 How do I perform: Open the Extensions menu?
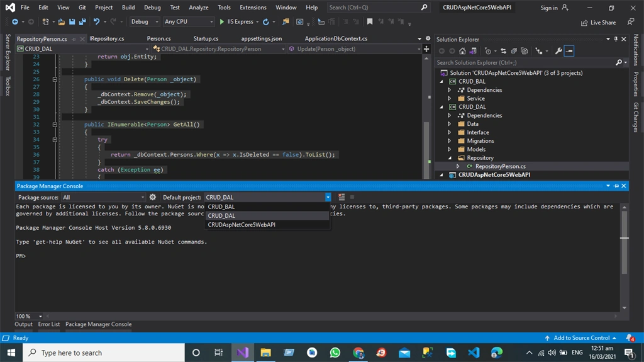click(x=253, y=8)
